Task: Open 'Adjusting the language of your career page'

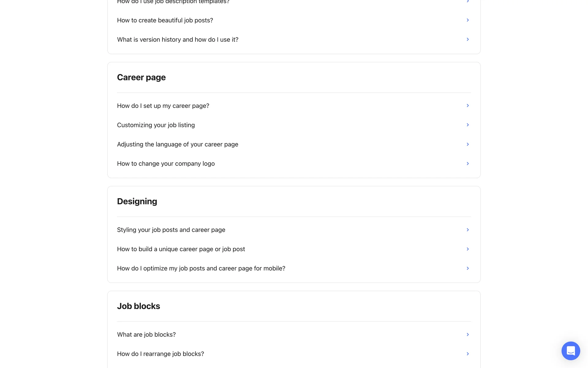Action: pyautogui.click(x=178, y=144)
